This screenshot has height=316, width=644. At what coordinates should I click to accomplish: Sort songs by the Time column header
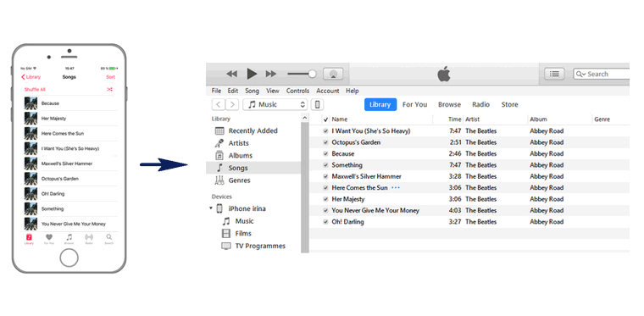(455, 119)
